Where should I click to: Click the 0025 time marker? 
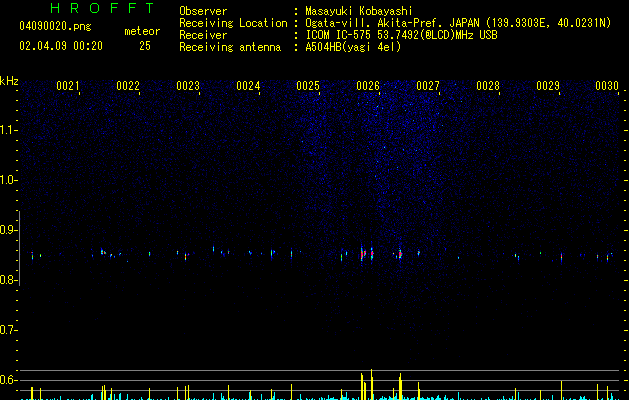pyautogui.click(x=308, y=86)
